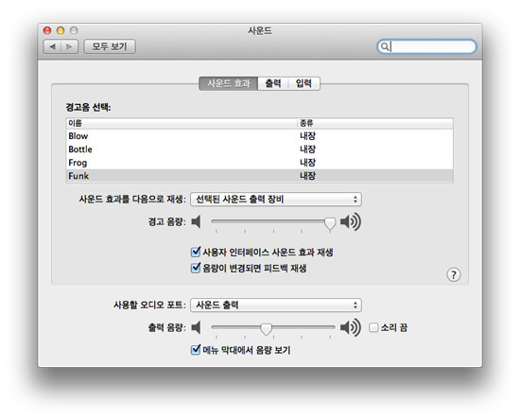Switch to the 출력 tab

[x=273, y=83]
